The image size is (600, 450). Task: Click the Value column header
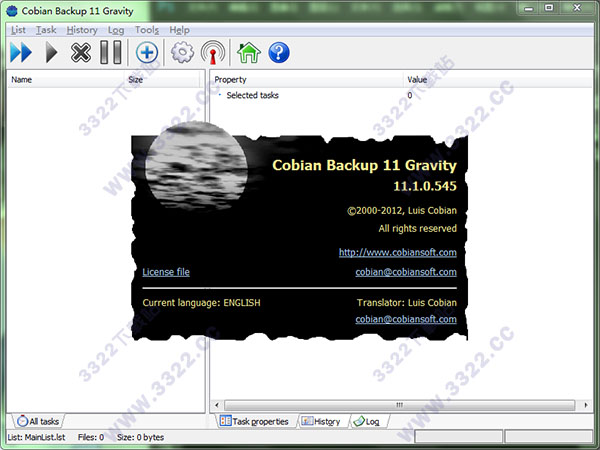coord(499,80)
